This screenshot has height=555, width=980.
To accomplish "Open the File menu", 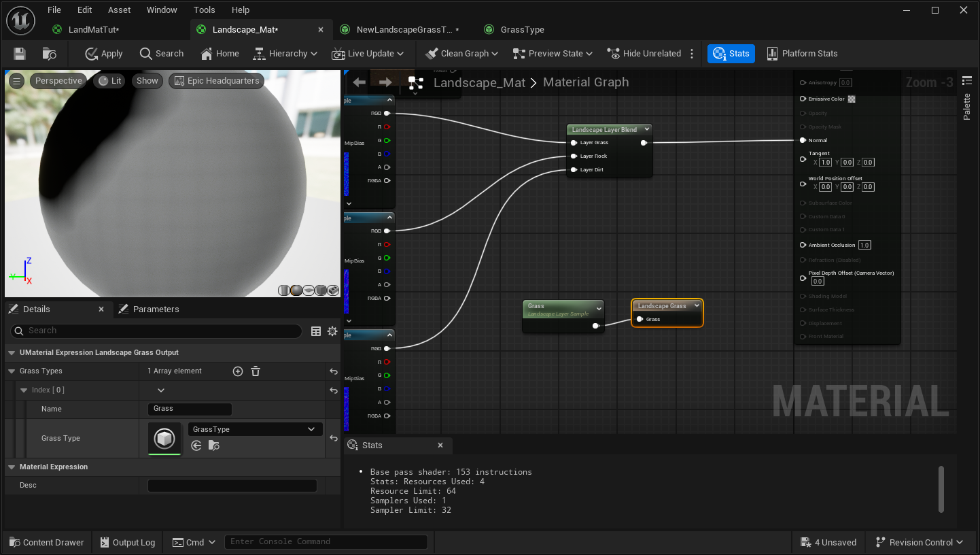I will 54,10.
